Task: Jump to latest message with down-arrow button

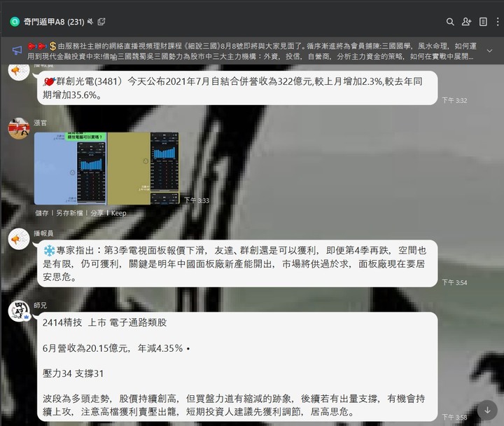Action: pos(487,410)
